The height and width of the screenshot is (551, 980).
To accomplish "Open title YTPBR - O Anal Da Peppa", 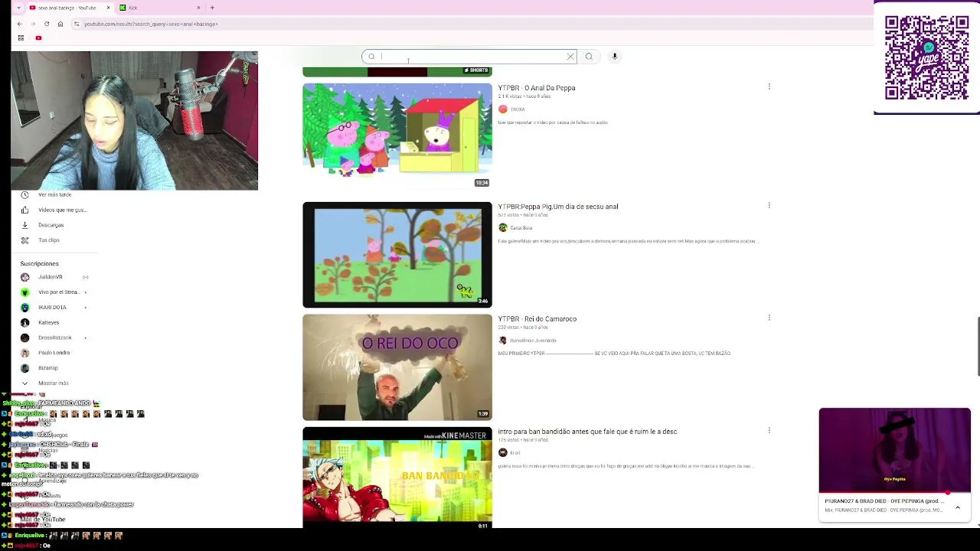I will (x=536, y=88).
